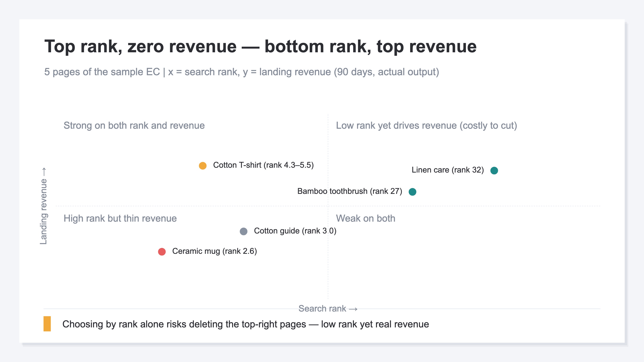Click the "Search rank →" axis label
Image resolution: width=644 pixels, height=362 pixels.
[x=328, y=309]
